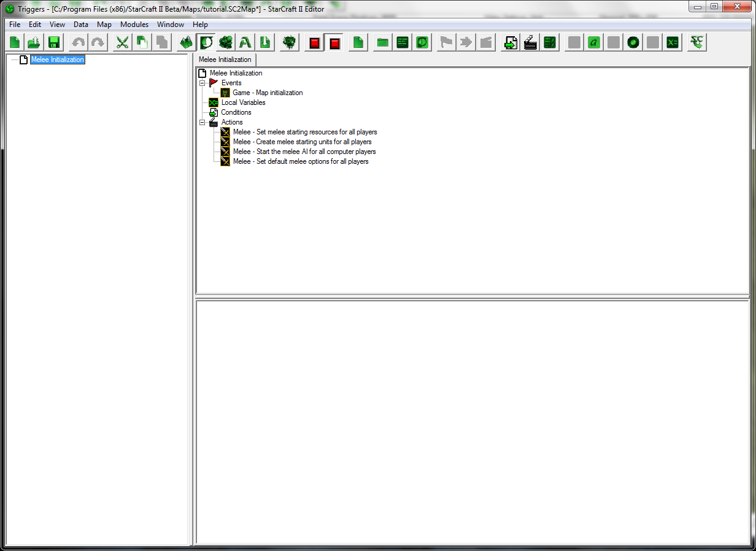Viewport: 756px width, 551px height.
Task: Click the SC Test Document icon
Action: pyautogui.click(x=697, y=42)
